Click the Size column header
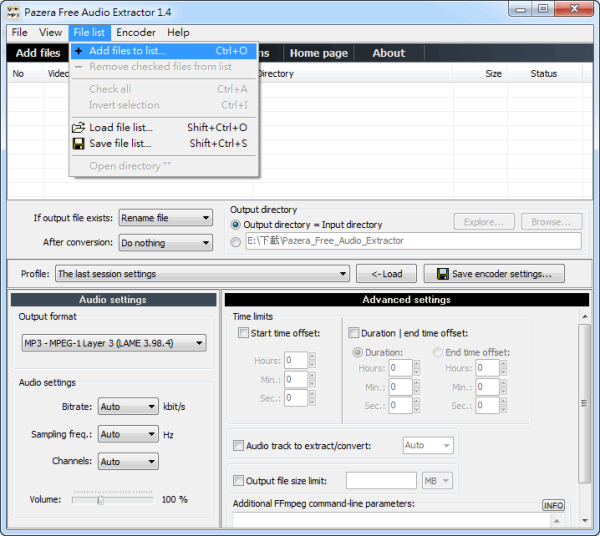The image size is (600, 536). click(480, 73)
